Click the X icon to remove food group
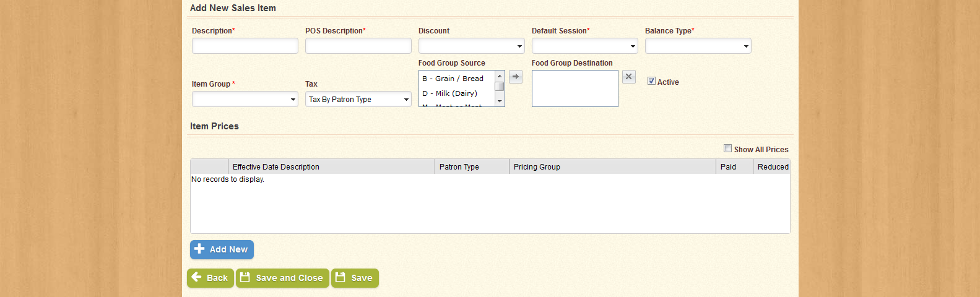The image size is (980, 297). pyautogui.click(x=628, y=77)
